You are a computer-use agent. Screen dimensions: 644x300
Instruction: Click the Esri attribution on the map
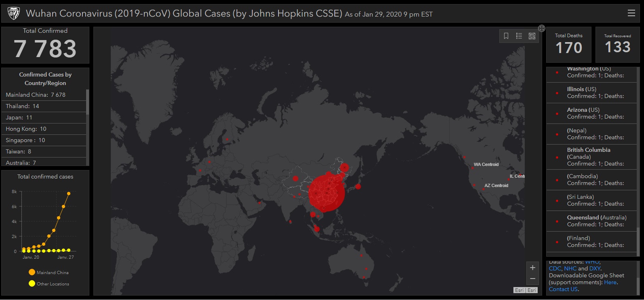(526, 290)
